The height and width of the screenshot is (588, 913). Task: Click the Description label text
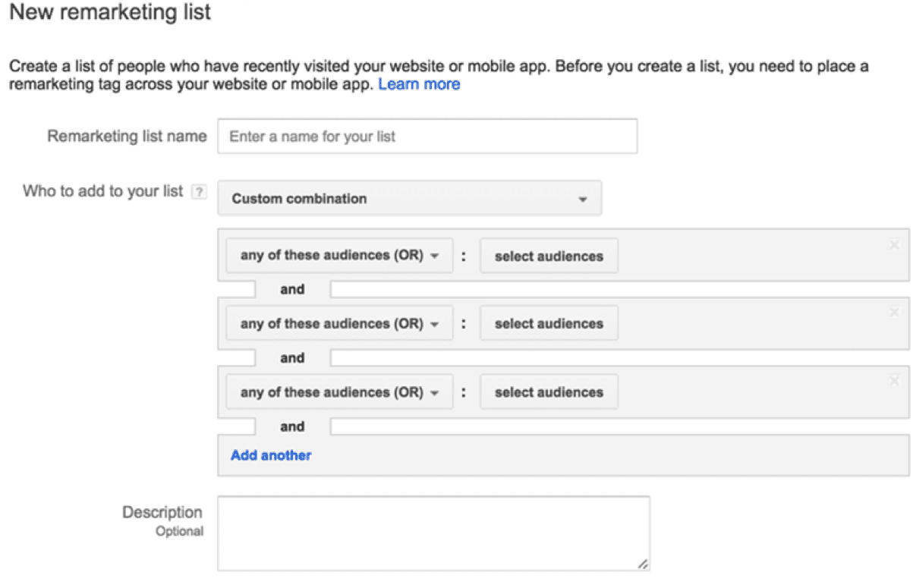[x=162, y=512]
